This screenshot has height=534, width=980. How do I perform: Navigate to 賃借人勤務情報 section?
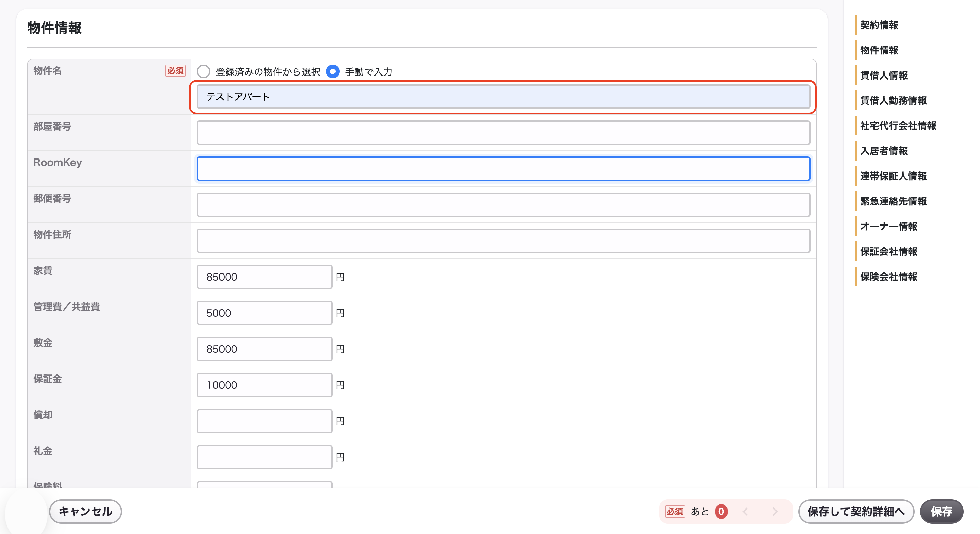[x=893, y=100]
